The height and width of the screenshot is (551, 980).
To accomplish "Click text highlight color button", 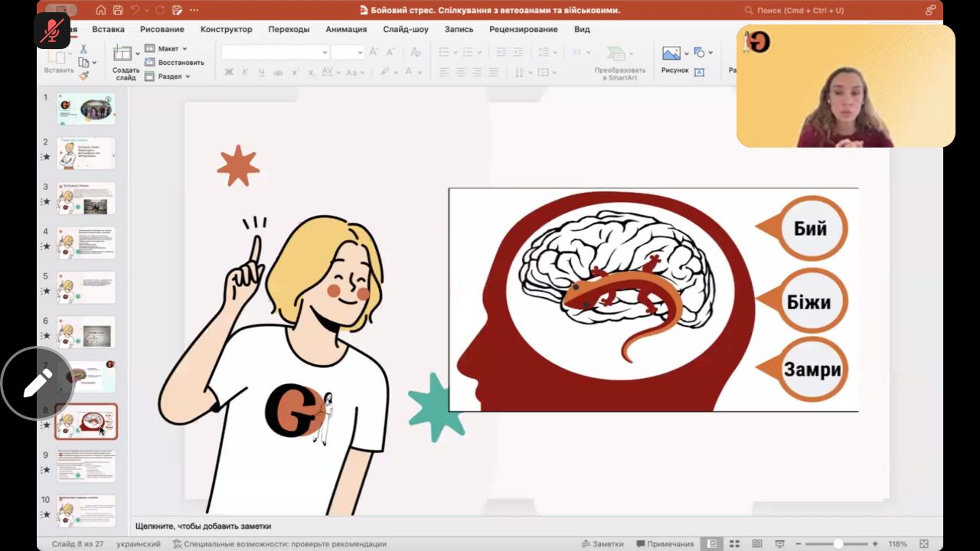I will click(x=385, y=72).
